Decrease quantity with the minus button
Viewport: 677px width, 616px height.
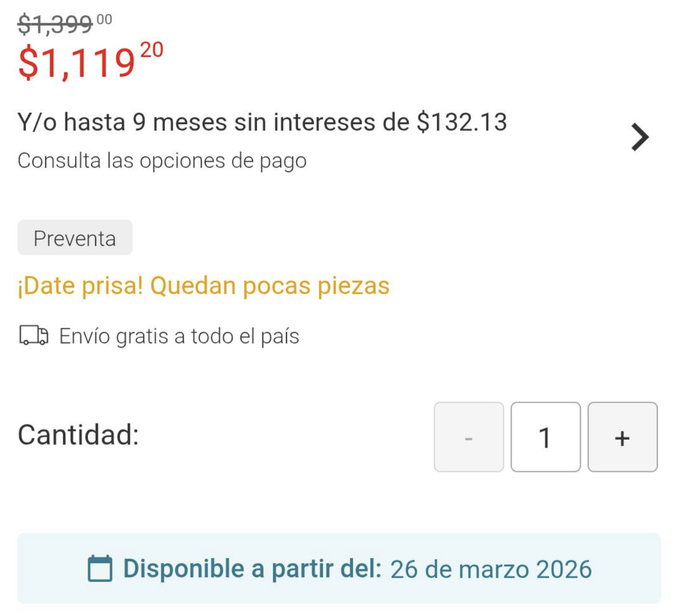469,437
